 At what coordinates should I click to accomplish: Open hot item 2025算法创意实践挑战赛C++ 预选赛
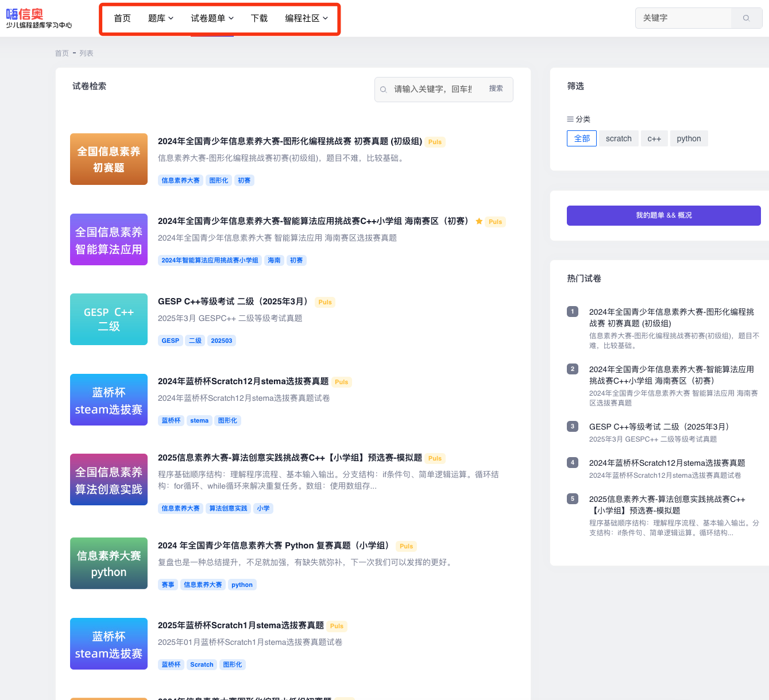point(667,505)
